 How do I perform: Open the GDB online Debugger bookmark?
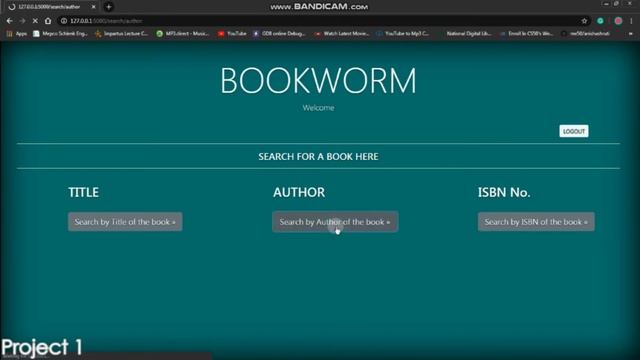coord(280,34)
